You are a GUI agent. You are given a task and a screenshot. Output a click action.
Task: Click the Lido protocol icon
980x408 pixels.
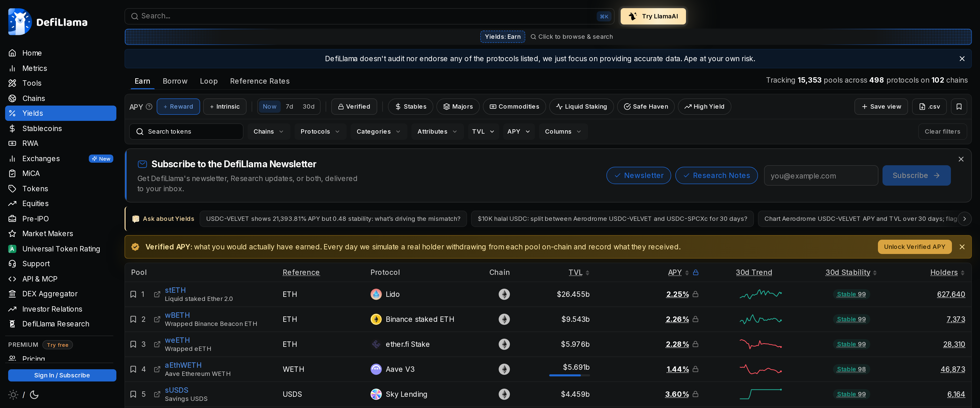376,294
